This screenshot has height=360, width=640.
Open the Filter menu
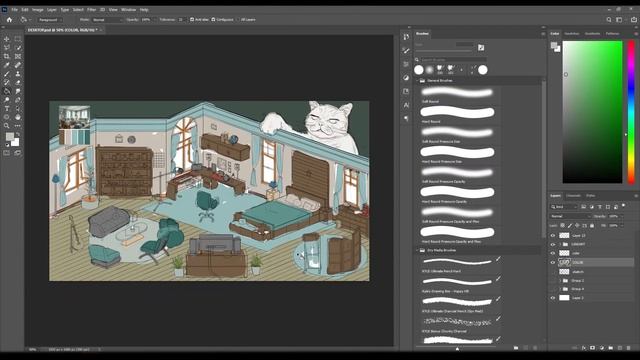(x=91, y=9)
